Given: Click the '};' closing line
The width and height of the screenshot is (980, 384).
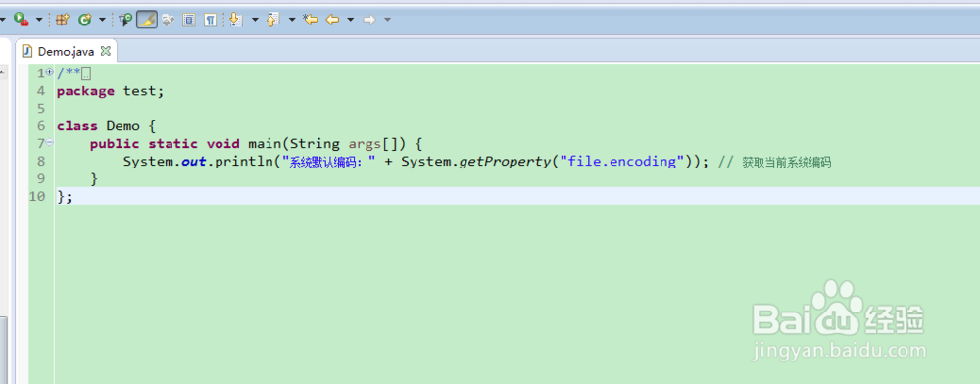Looking at the screenshot, I should coord(65,196).
